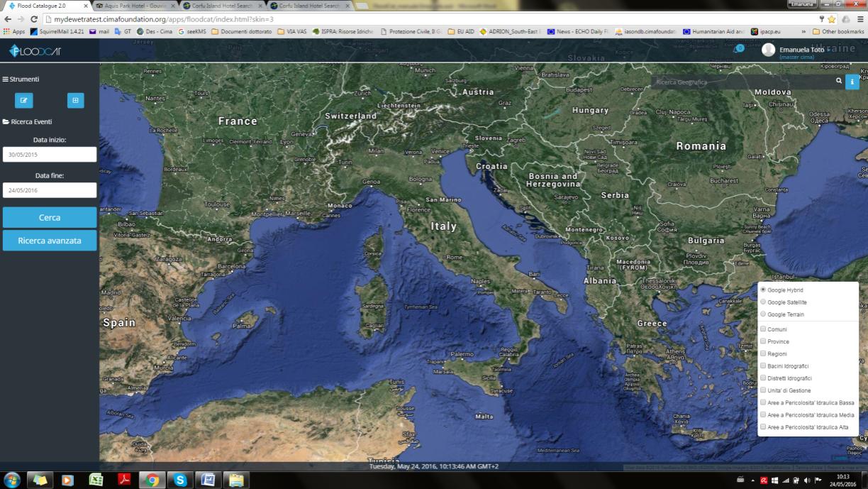Select the Google Terrain base layer

click(763, 314)
